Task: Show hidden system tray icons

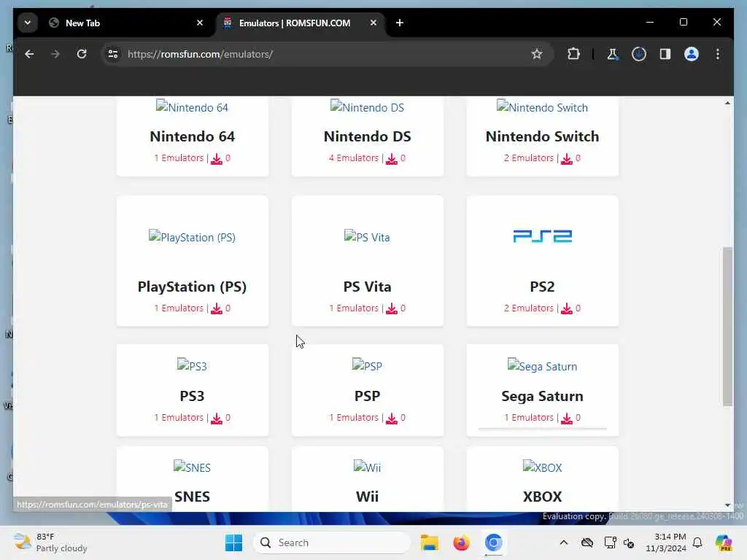Action: pos(564,542)
